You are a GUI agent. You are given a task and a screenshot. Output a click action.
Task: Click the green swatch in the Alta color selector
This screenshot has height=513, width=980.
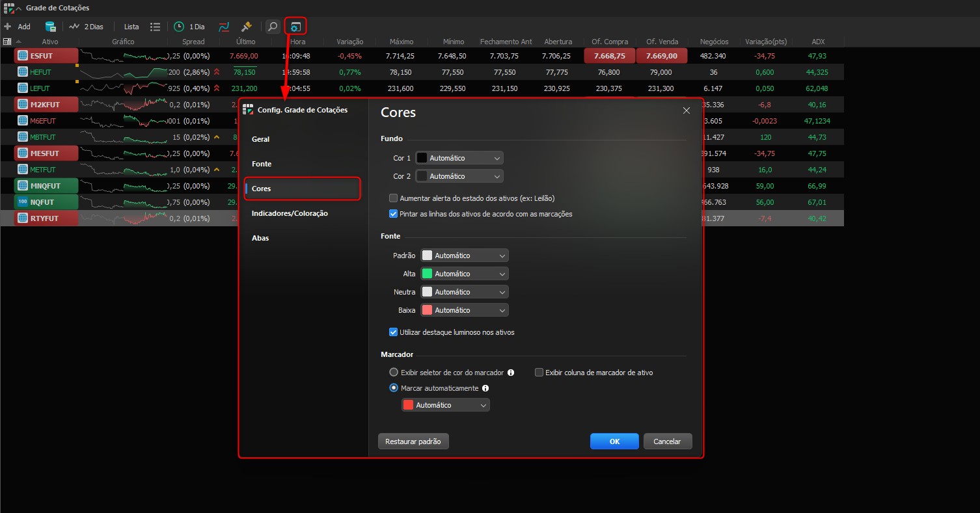point(427,274)
